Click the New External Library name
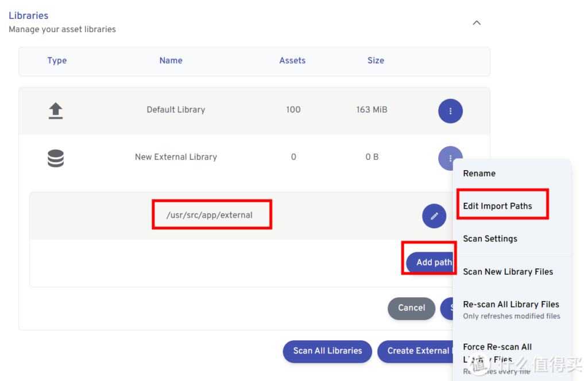Image resolution: width=588 pixels, height=381 pixels. 176,157
